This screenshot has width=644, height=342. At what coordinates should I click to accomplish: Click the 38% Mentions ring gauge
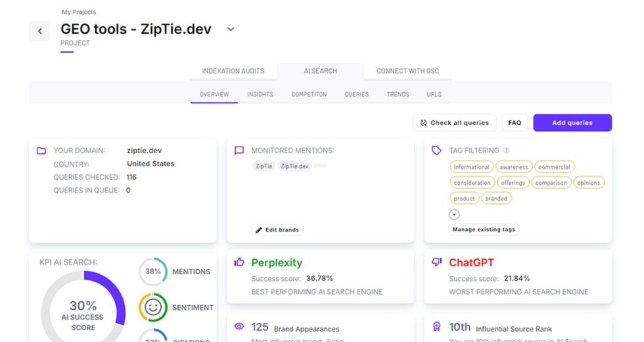pos(152,272)
